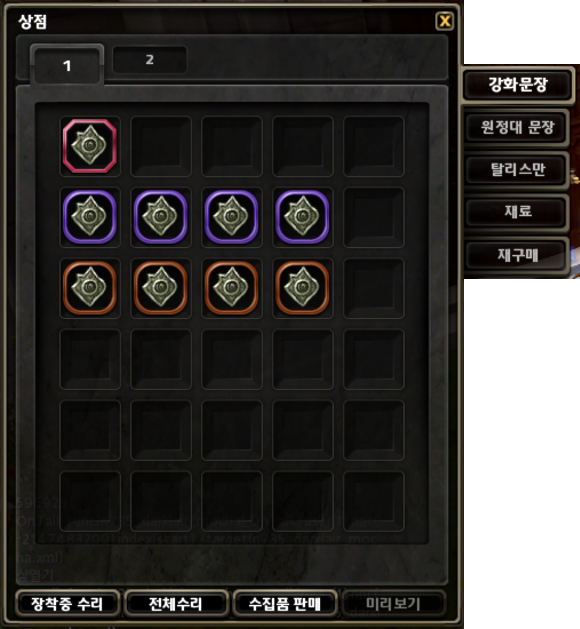The height and width of the screenshot is (629, 580).
Task: Show the 재료 category
Action: [x=517, y=211]
